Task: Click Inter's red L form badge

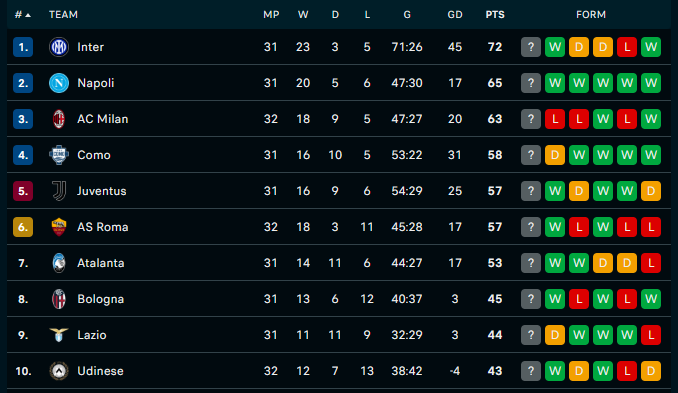Action: coord(627,47)
